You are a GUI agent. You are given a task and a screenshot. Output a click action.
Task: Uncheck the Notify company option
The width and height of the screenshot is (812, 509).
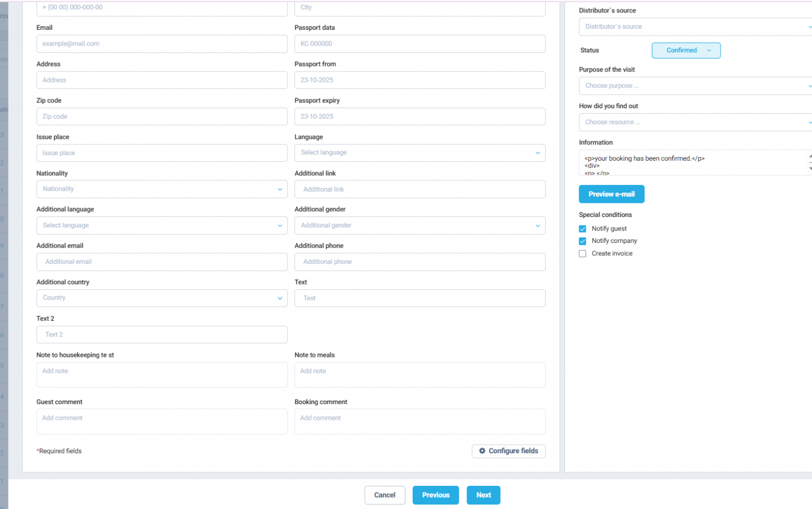[582, 241]
